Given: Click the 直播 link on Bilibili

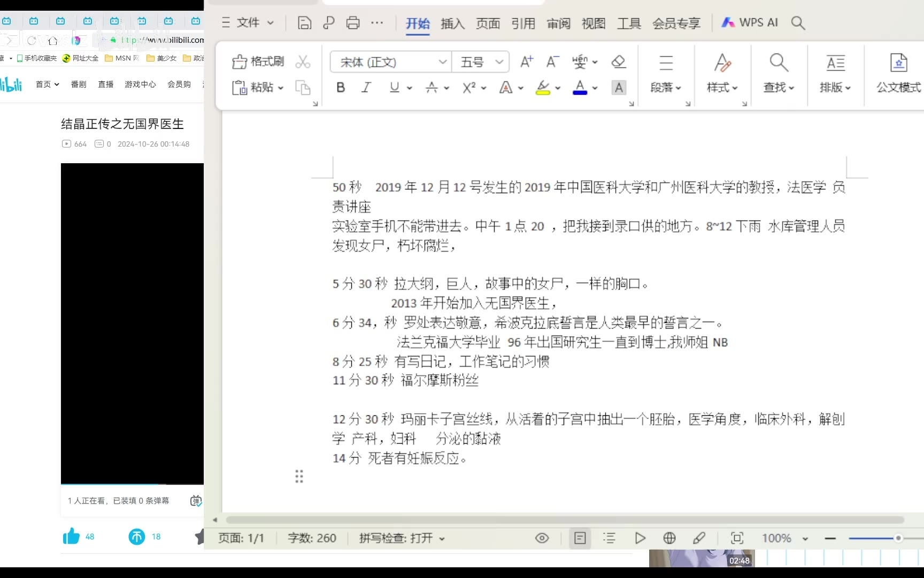Looking at the screenshot, I should [106, 85].
